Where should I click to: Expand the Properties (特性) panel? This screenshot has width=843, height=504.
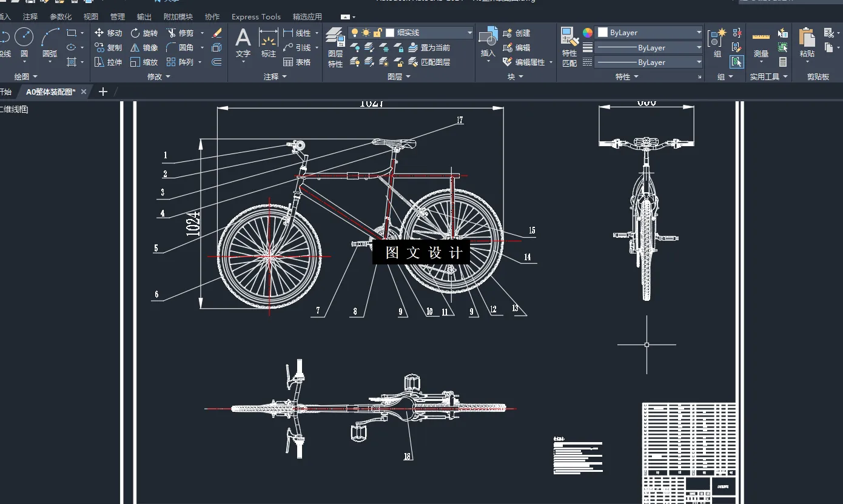click(x=627, y=76)
